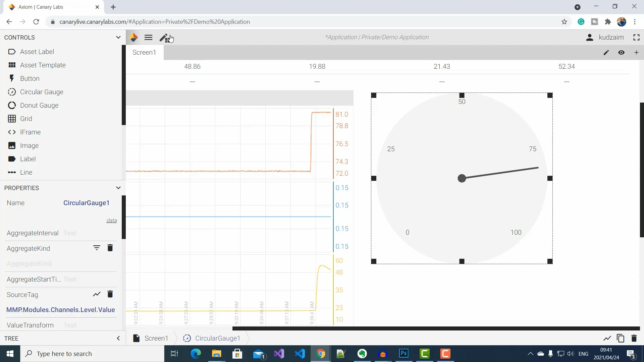Image resolution: width=644 pixels, height=362 pixels.
Task: Open the hamburger menu icon
Action: pos(149,38)
